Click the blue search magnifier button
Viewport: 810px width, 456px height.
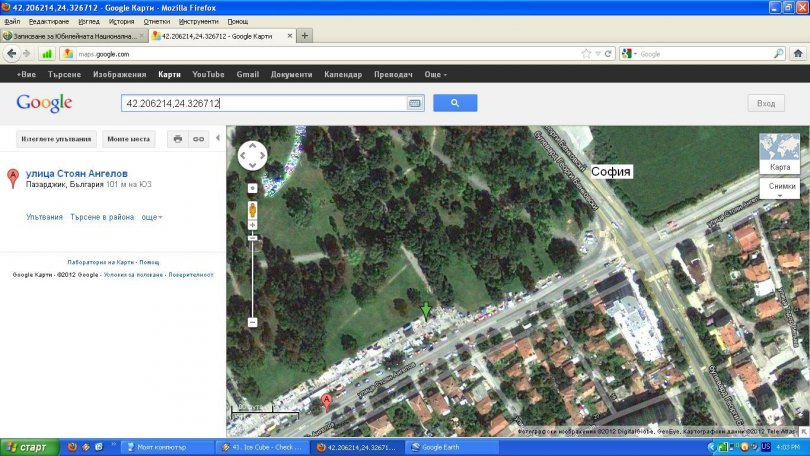[x=454, y=103]
